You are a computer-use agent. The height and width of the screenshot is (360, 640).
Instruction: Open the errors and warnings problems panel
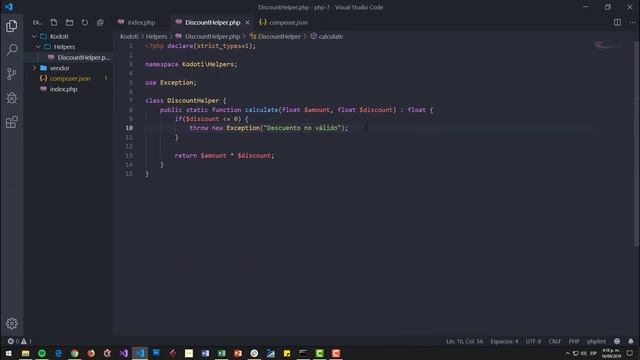pos(19,341)
